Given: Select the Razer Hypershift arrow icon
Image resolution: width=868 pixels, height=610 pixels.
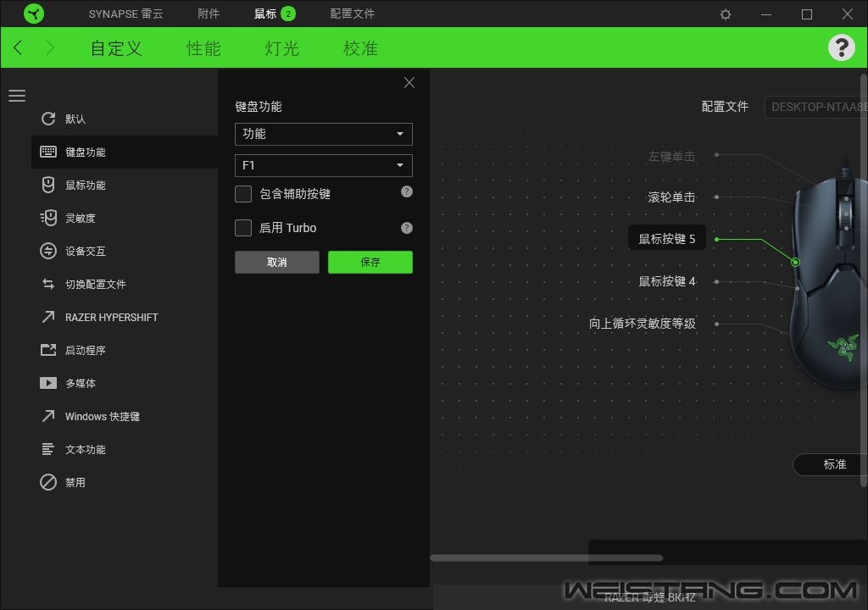Looking at the screenshot, I should tap(48, 317).
